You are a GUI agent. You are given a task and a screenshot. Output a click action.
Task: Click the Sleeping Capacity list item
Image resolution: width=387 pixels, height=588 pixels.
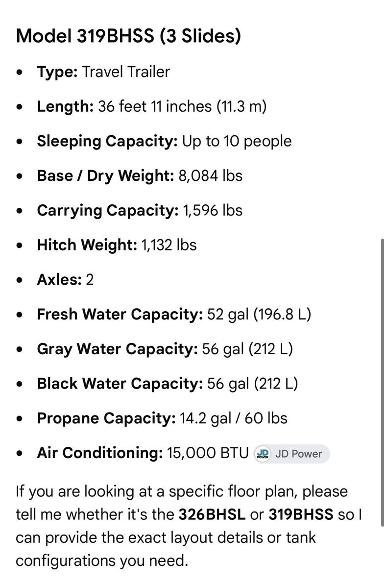[x=164, y=142]
